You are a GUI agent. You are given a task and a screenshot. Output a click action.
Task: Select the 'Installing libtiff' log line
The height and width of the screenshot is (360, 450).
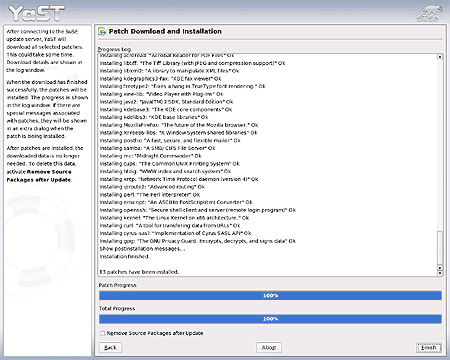pos(192,63)
